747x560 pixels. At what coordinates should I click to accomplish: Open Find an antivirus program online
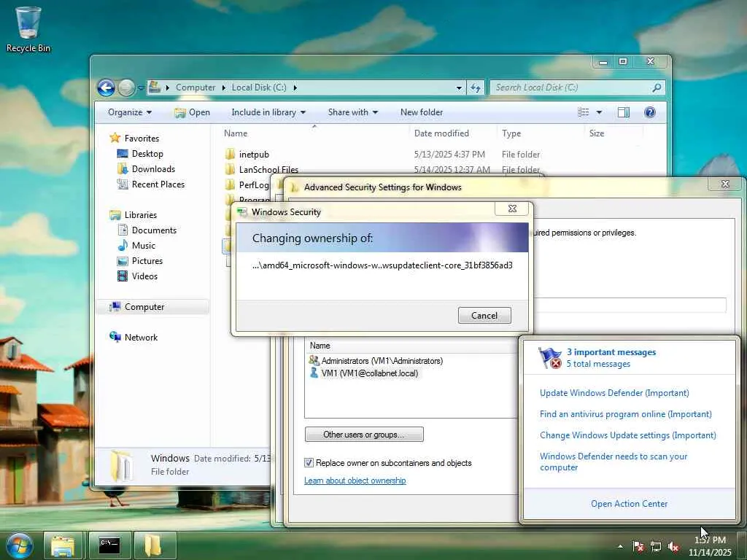pyautogui.click(x=625, y=414)
